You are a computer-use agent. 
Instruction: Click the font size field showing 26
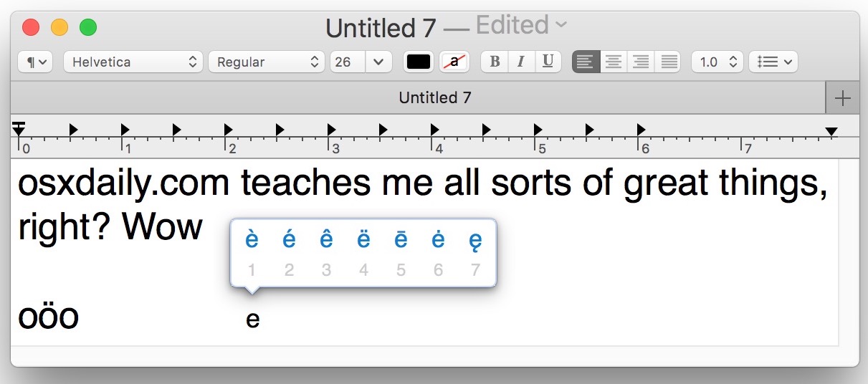(x=348, y=62)
